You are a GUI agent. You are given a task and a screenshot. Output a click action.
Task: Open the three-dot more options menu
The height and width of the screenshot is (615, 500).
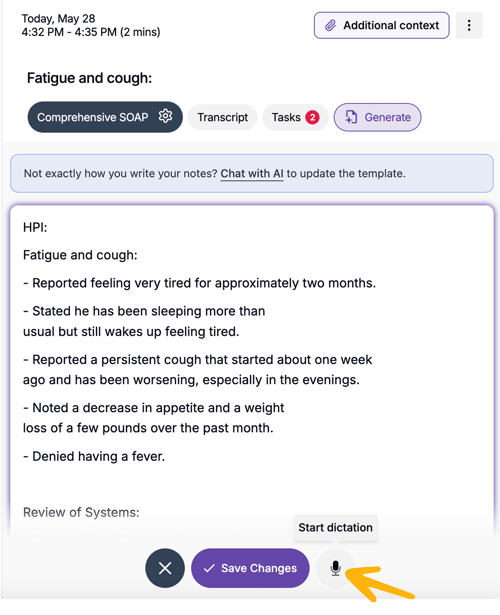469,25
